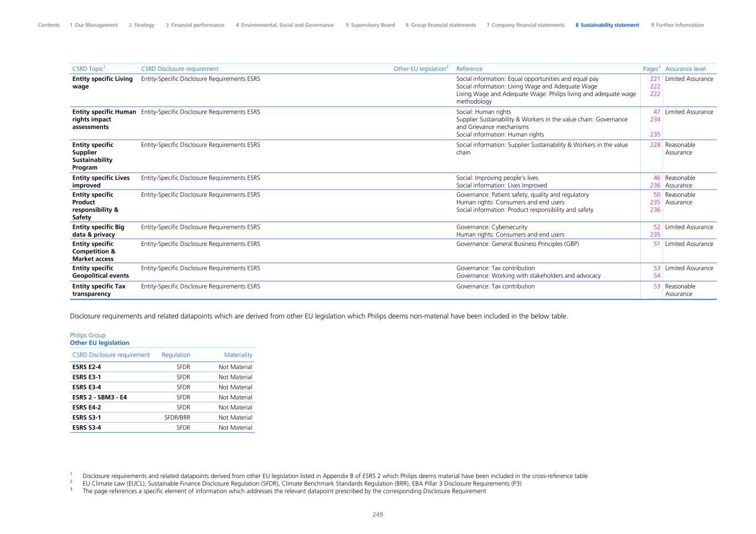Open Environmental, Social and Governance section
The image size is (756, 534).
285,25
